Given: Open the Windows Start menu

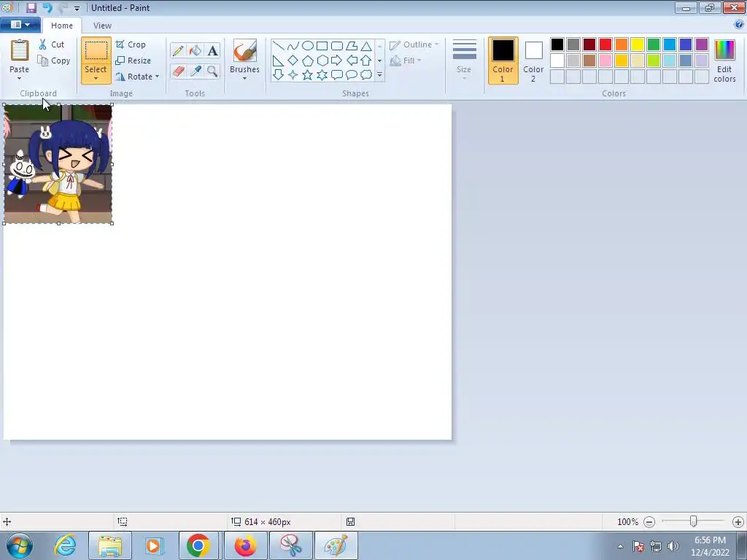Looking at the screenshot, I should tap(20, 546).
